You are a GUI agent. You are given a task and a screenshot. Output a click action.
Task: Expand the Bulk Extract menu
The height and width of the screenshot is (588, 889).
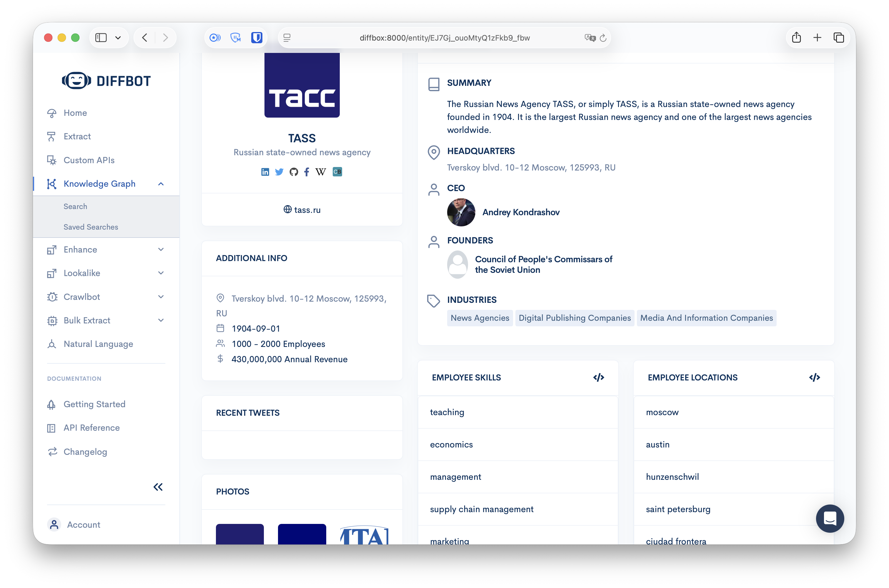(x=161, y=320)
